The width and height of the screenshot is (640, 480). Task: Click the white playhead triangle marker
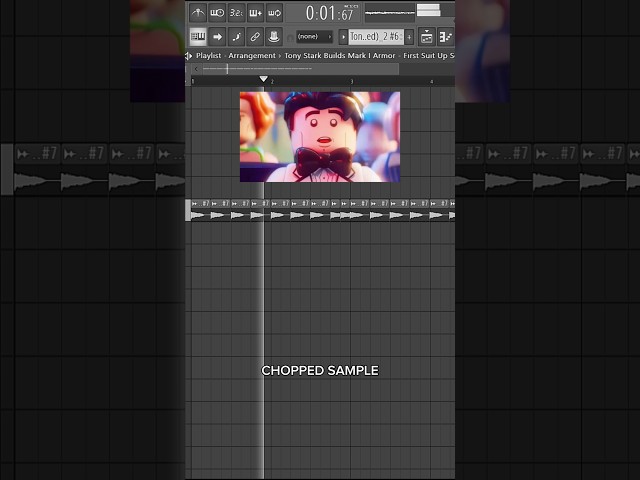(264, 79)
